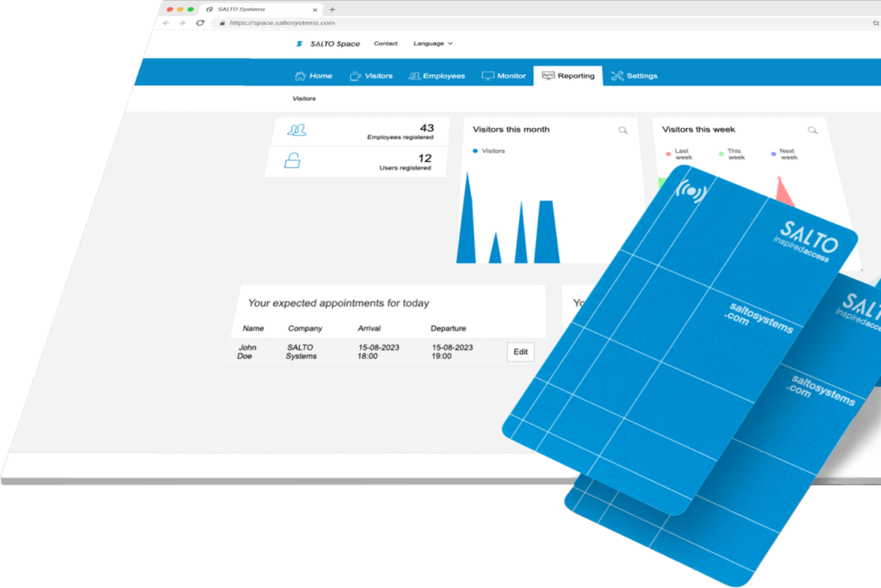Click the Edit button for John Doe
This screenshot has height=588, width=881.
[521, 352]
